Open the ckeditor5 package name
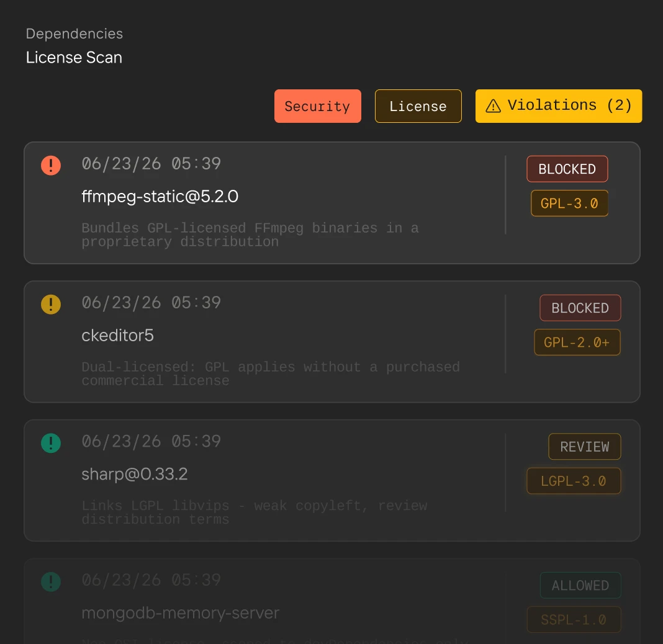 117,336
